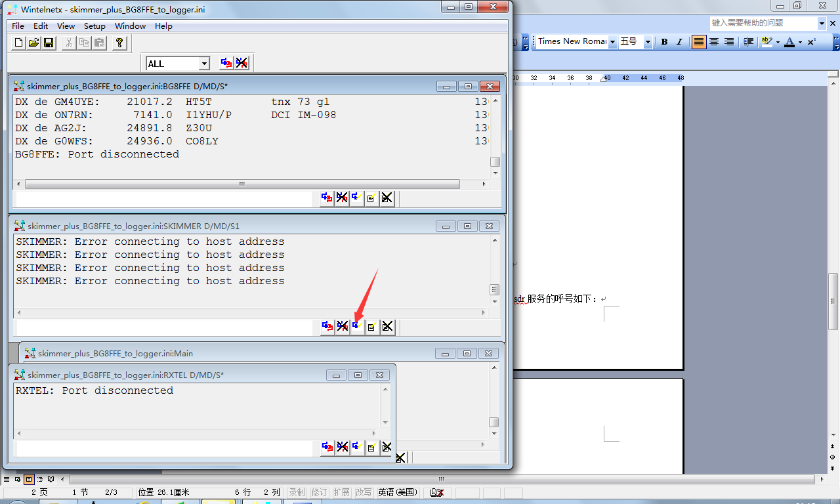Apply highlight color in Word toolbar
The width and height of the screenshot is (840, 504).
[x=766, y=41]
